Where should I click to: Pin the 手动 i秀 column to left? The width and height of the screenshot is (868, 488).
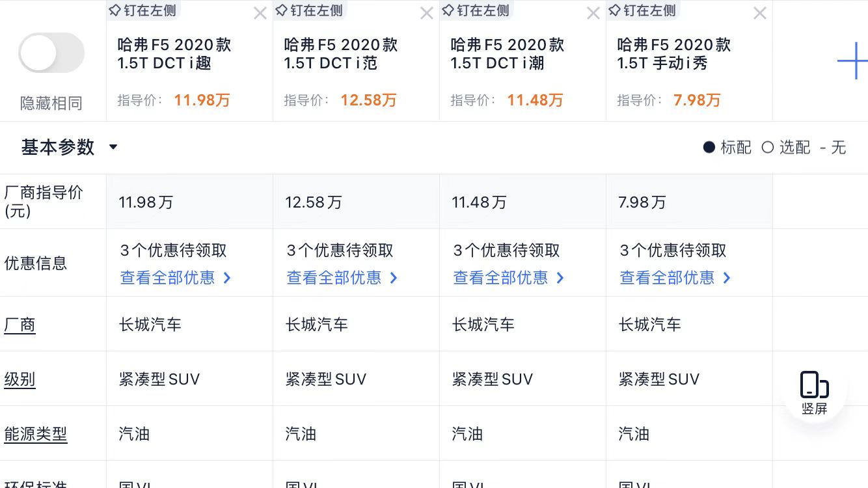[643, 10]
